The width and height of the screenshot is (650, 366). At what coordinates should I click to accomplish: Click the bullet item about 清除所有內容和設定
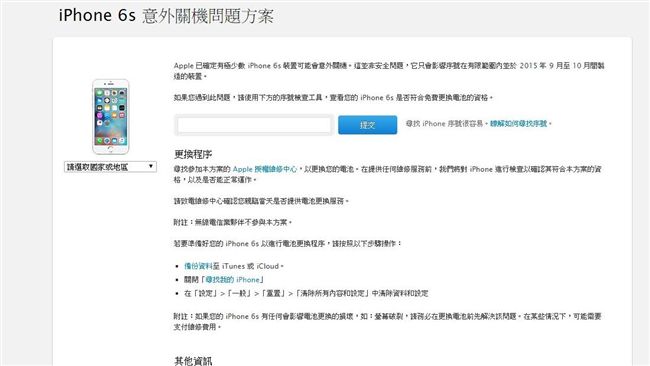(306, 293)
